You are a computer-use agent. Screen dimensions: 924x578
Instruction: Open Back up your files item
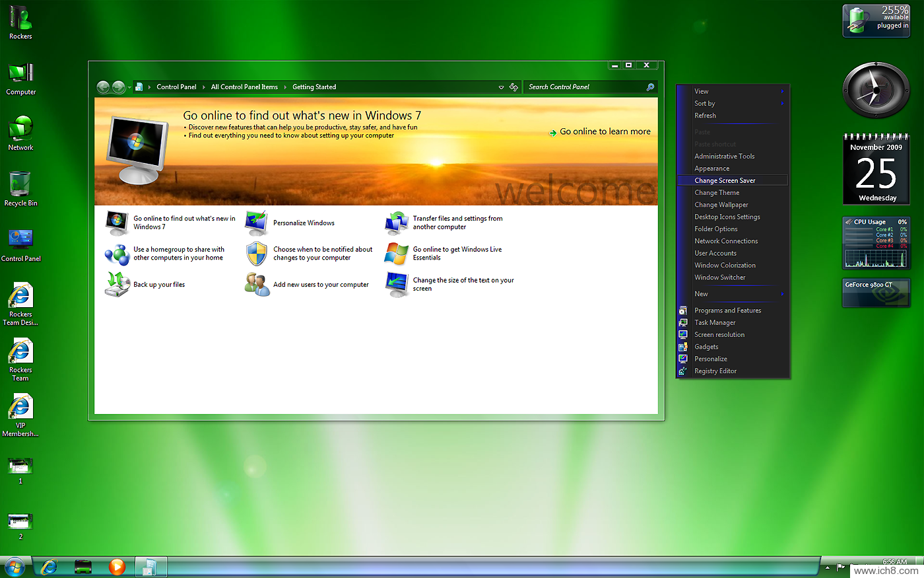click(145, 285)
